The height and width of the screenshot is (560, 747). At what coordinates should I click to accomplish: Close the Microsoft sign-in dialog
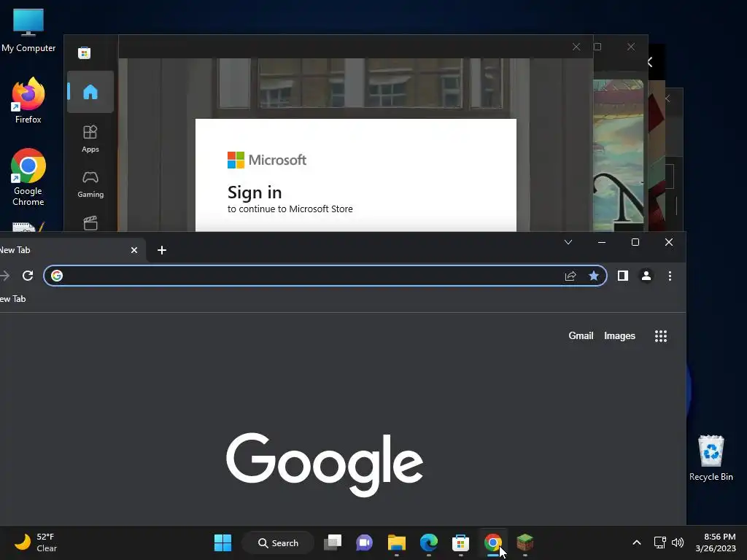coord(576,47)
